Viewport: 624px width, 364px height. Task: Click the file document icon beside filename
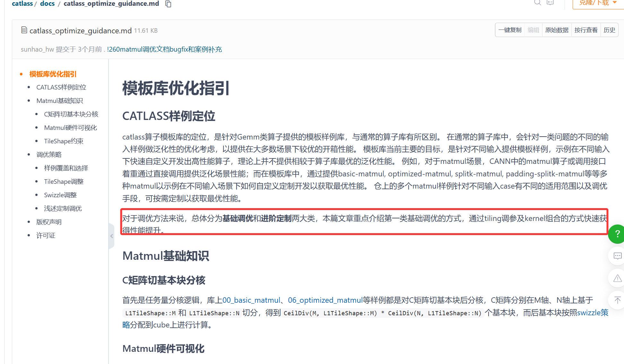coord(24,30)
